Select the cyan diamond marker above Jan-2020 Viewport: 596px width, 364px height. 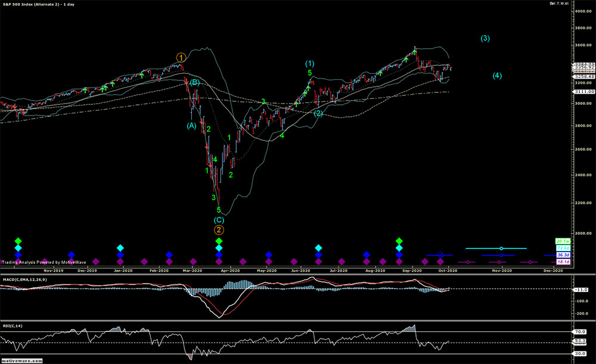[120, 248]
